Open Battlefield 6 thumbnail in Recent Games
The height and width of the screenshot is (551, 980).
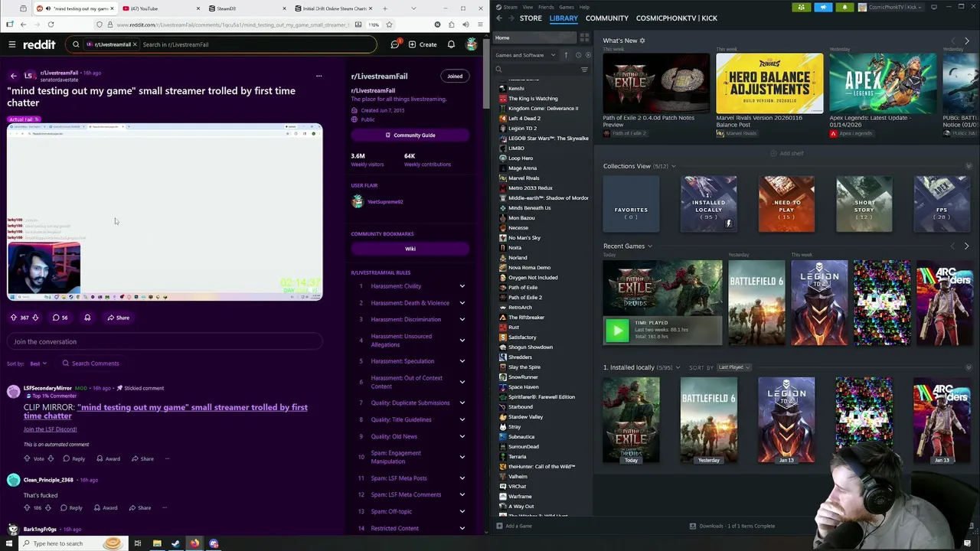click(x=756, y=303)
